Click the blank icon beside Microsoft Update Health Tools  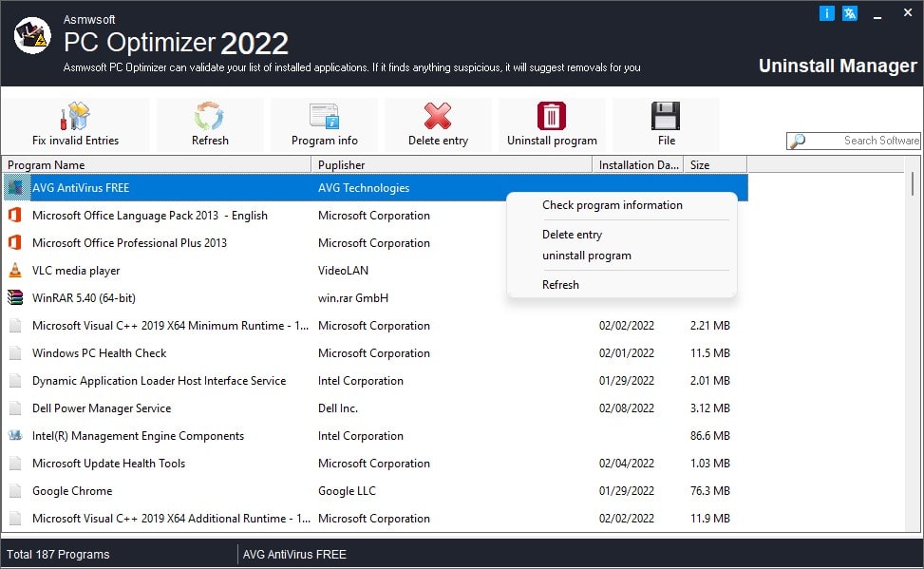point(15,463)
